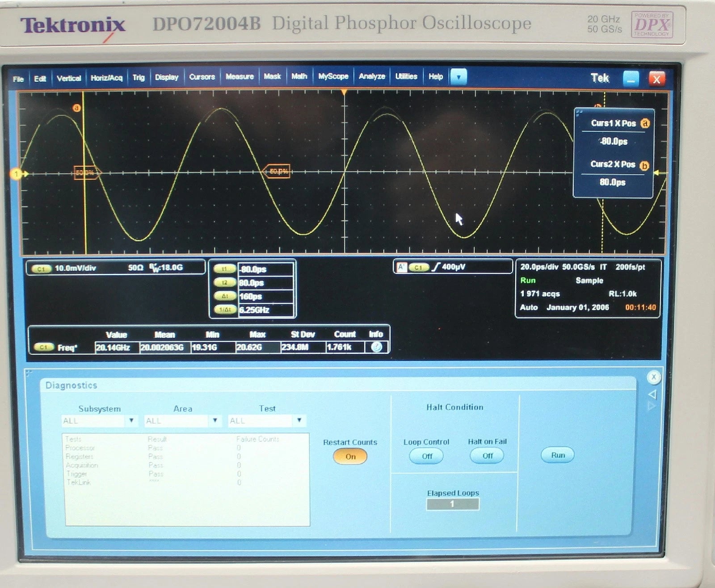Click the first 50.0% measurement marker box
This screenshot has width=715, height=588.
click(87, 172)
